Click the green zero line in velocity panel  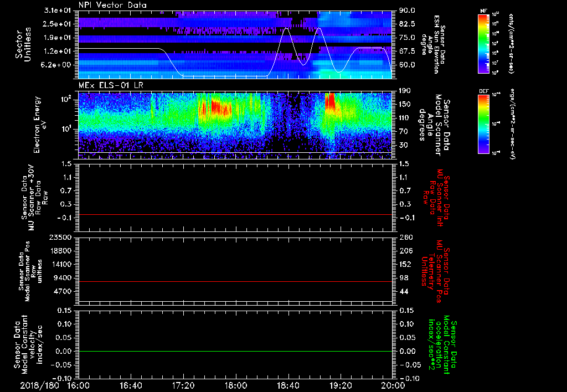pos(235,351)
